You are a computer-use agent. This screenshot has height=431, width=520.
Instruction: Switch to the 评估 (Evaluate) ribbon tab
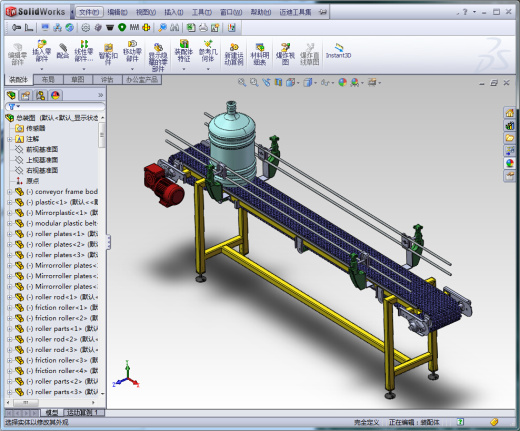click(107, 79)
